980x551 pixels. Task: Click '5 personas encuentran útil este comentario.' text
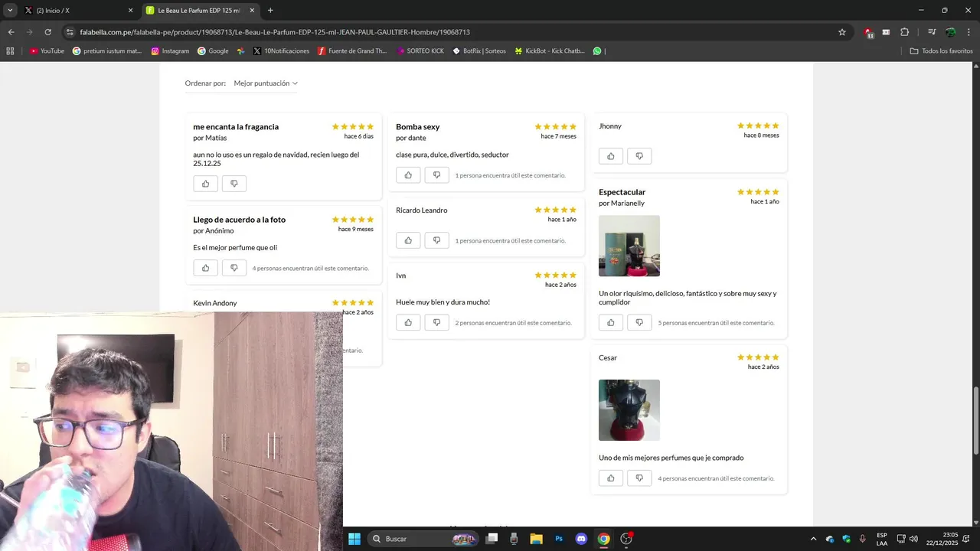(717, 323)
